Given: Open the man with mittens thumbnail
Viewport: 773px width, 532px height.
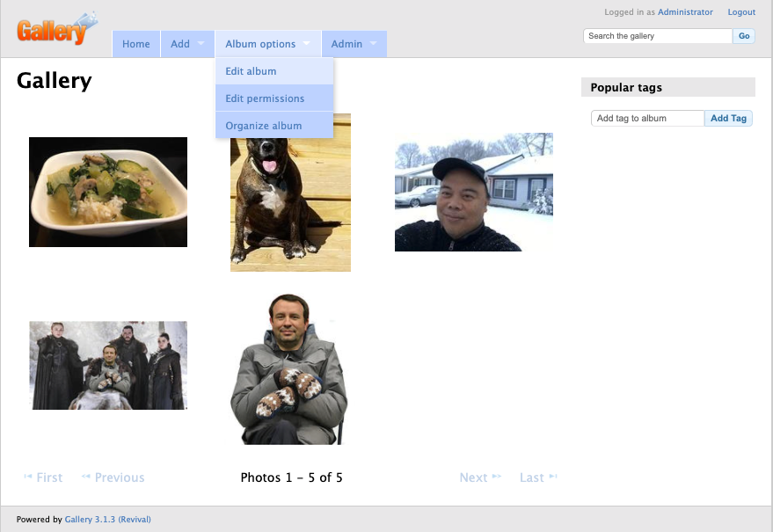Looking at the screenshot, I should pos(290,369).
